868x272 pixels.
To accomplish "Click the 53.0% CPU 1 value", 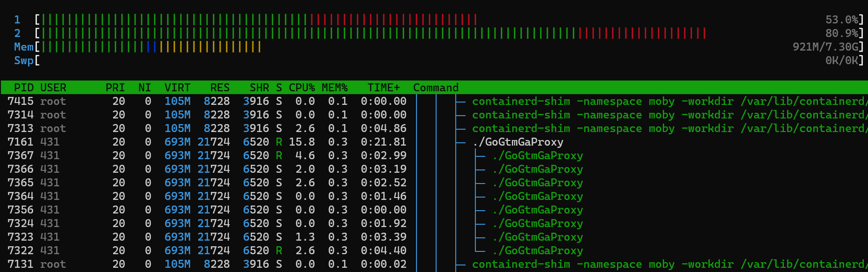I will click(x=842, y=20).
